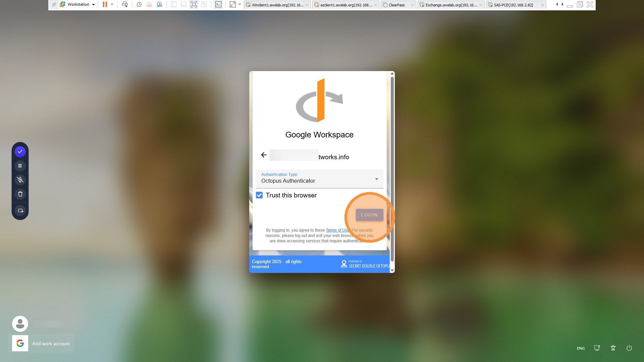This screenshot has width=644, height=362.
Task: Click the Google logo icon
Action: pyautogui.click(x=20, y=343)
